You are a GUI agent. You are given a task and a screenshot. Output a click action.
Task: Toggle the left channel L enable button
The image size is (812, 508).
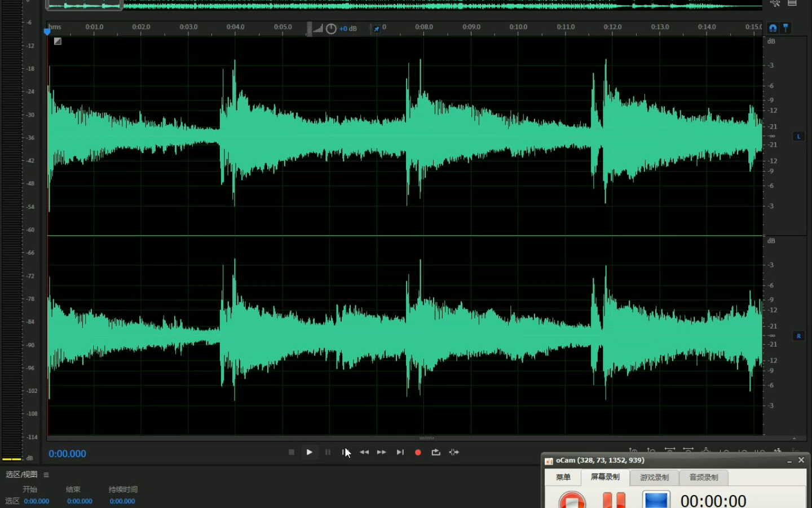click(798, 136)
